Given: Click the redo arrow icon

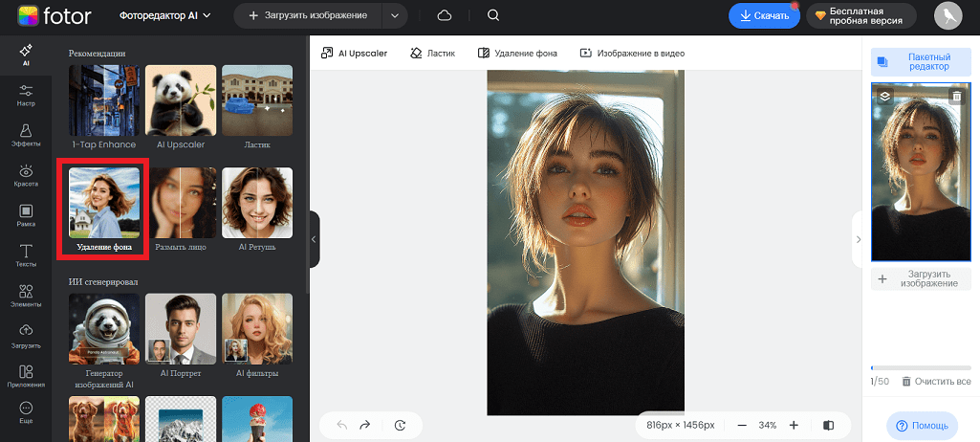Looking at the screenshot, I should (x=364, y=425).
